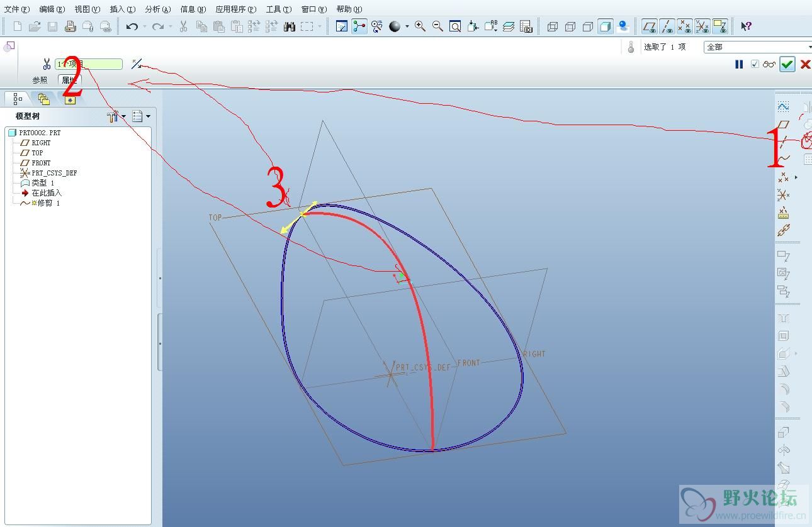This screenshot has width=812, height=527.
Task: Toggle datum planes visibility
Action: pyautogui.click(x=650, y=26)
